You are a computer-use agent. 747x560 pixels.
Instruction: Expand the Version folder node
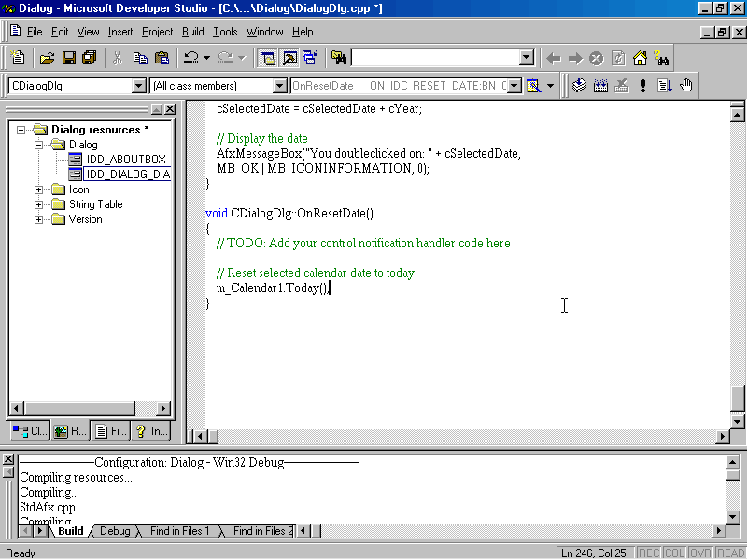(39, 219)
